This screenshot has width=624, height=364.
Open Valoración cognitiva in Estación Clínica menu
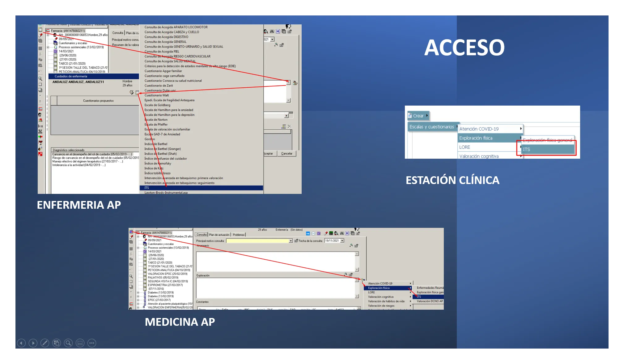point(490,156)
